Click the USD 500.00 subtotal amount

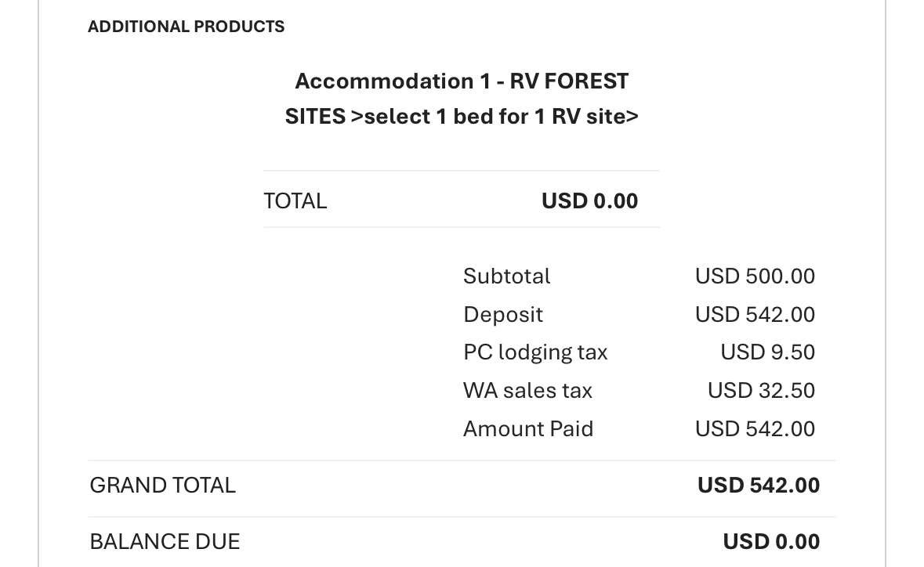coord(755,276)
